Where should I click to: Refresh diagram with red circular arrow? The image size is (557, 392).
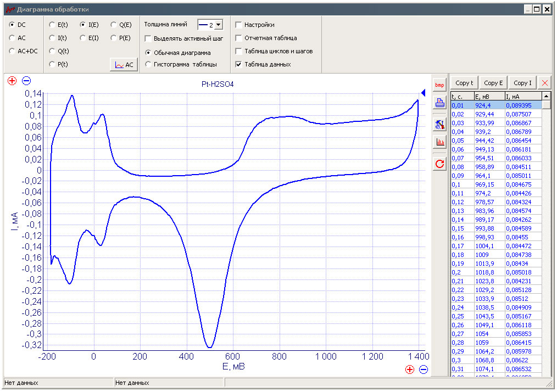pyautogui.click(x=439, y=164)
